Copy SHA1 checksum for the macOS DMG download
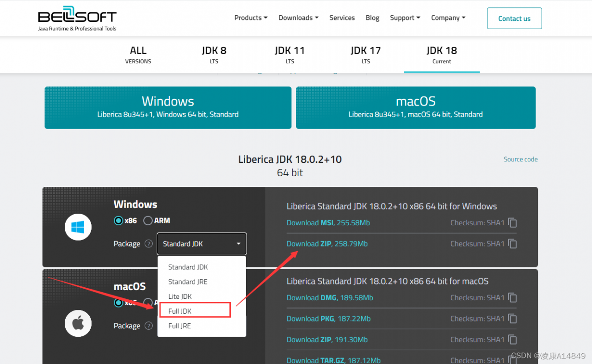 512,298
